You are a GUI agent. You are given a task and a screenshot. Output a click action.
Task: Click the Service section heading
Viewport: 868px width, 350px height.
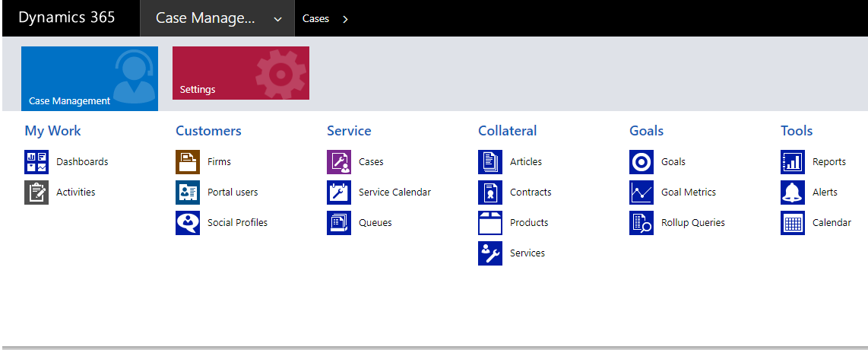coord(349,131)
